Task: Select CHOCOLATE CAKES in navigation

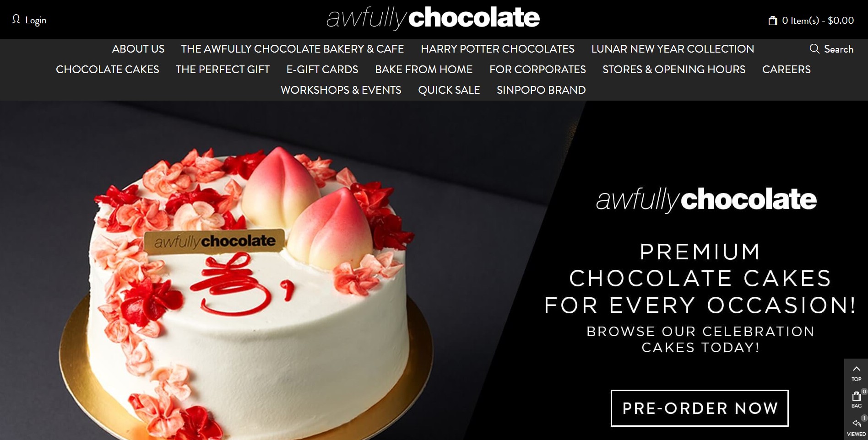Action: coord(108,70)
